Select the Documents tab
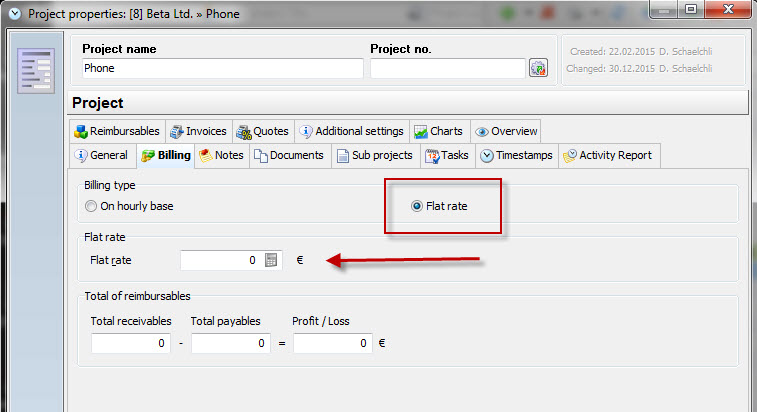This screenshot has height=412, width=757. tap(288, 155)
